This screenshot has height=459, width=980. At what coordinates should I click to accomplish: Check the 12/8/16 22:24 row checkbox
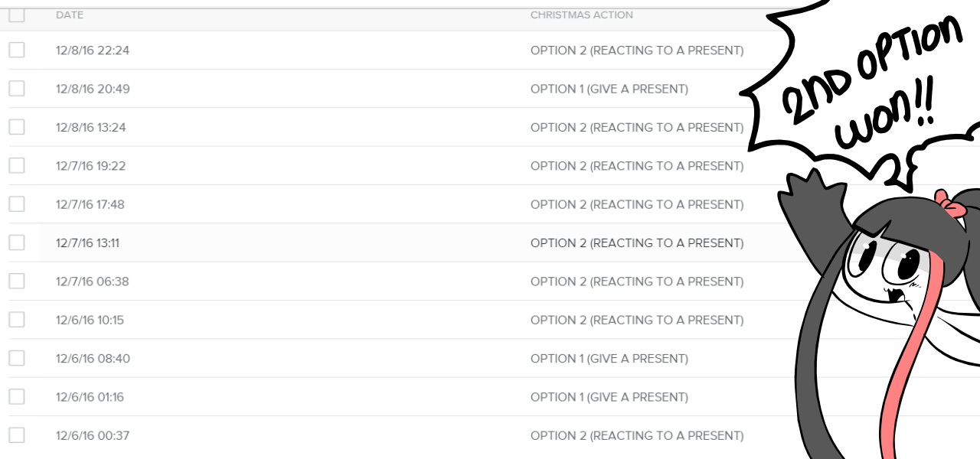17,50
